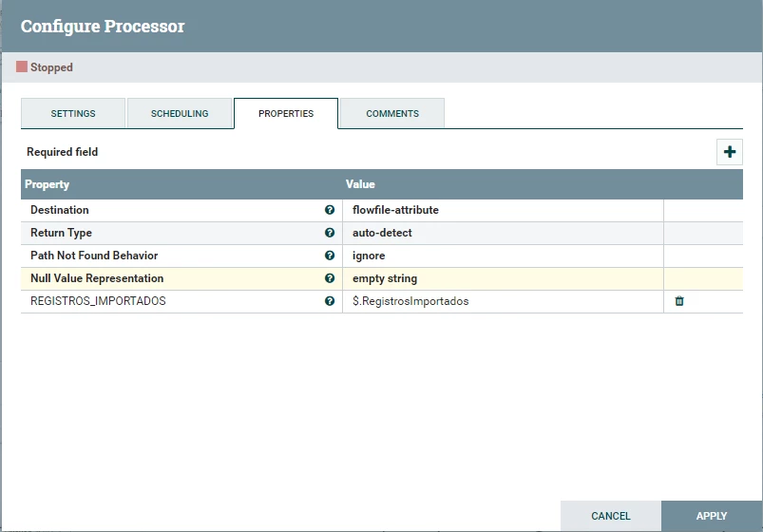Show help for Null Value Representation
The width and height of the screenshot is (763, 532).
click(330, 278)
